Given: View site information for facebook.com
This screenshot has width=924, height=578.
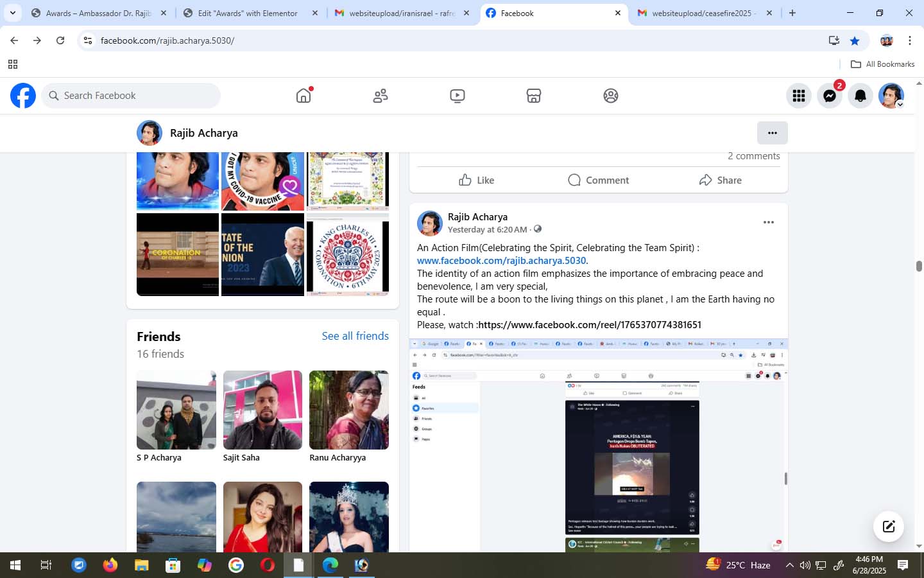Looking at the screenshot, I should tap(88, 40).
